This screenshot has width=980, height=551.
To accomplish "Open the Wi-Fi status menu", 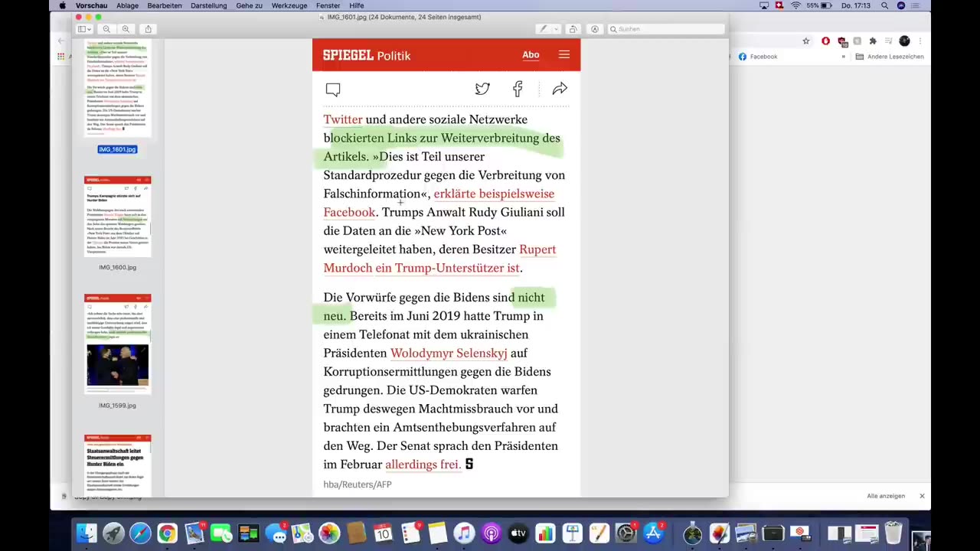I will [x=795, y=5].
